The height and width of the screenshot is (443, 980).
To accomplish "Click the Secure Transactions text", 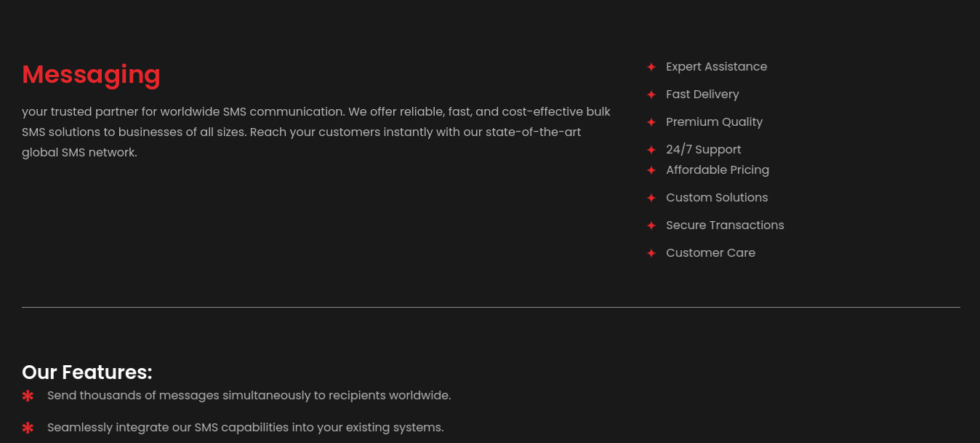I will click(725, 226).
